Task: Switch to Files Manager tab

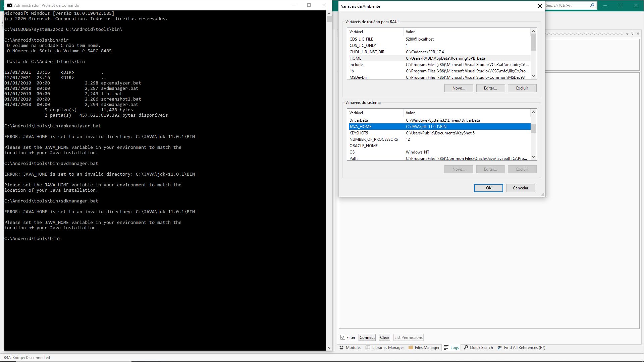Action: (x=424, y=348)
